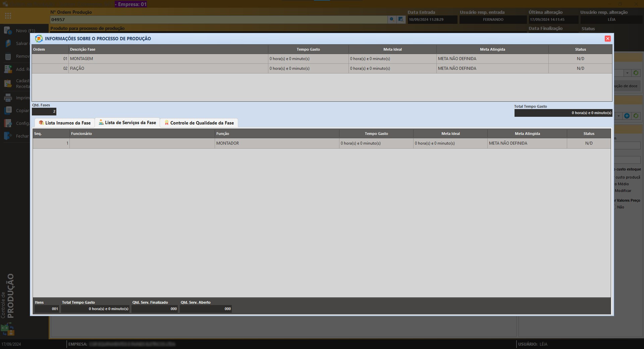The height and width of the screenshot is (349, 644).
Task: Click the Imprimir printer icon
Action: click(x=8, y=98)
